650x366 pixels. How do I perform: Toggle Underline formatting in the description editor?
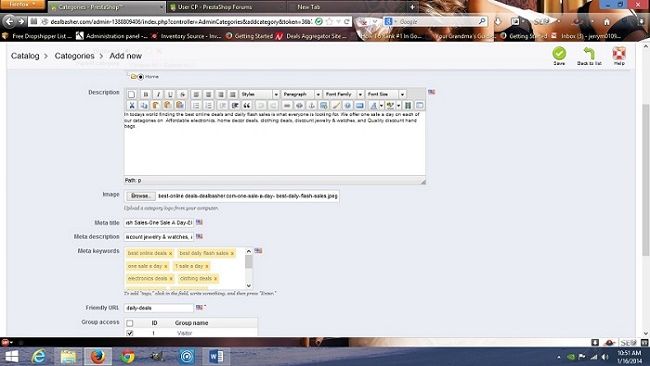point(170,95)
